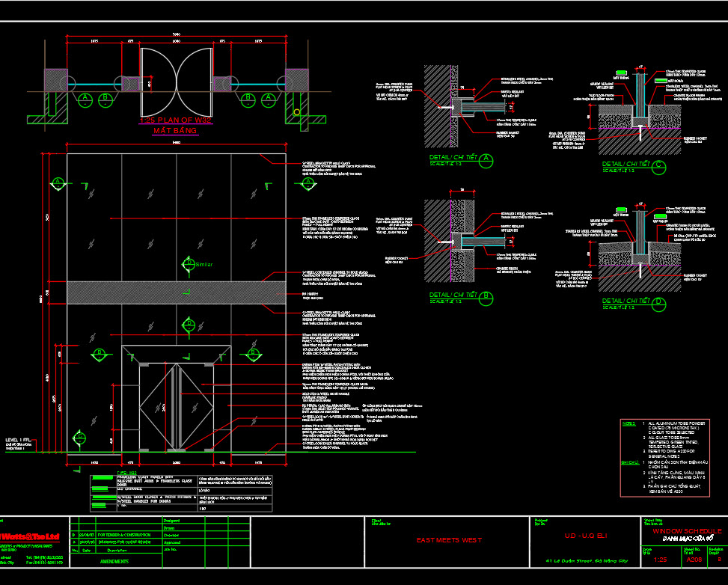728x585 pixels.
Task: Click the U.D - U.Q ELI project name
Action: 585,536
